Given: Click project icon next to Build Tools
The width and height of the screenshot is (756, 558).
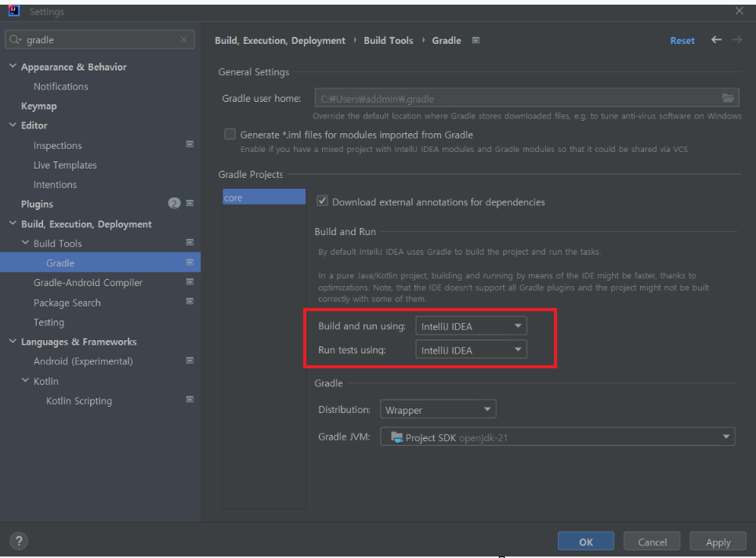Looking at the screenshot, I should [x=190, y=243].
